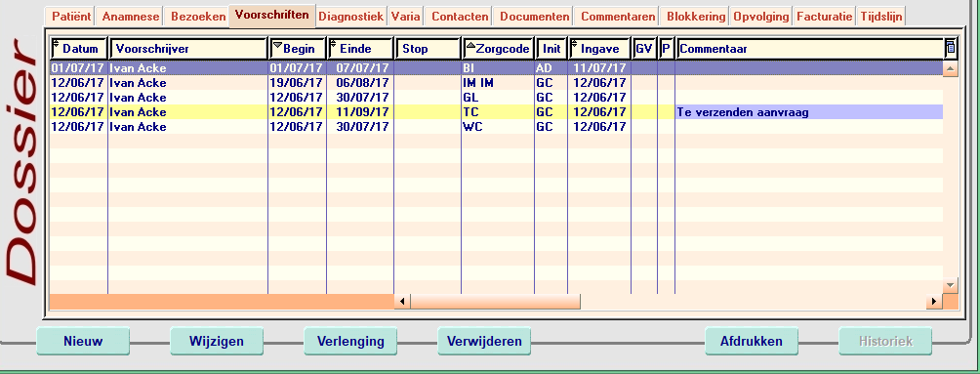Select the row with Zorgcode BI
This screenshot has width=980, height=374.
[496, 68]
